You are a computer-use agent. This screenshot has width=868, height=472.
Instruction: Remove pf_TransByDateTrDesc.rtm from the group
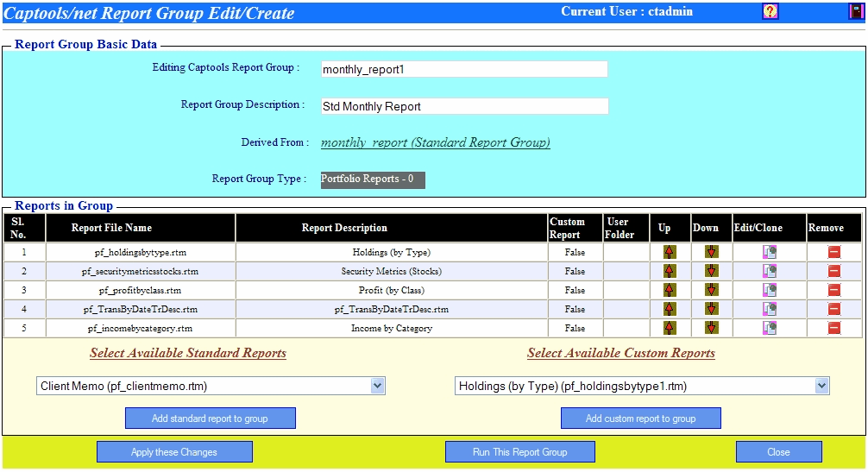pos(833,309)
